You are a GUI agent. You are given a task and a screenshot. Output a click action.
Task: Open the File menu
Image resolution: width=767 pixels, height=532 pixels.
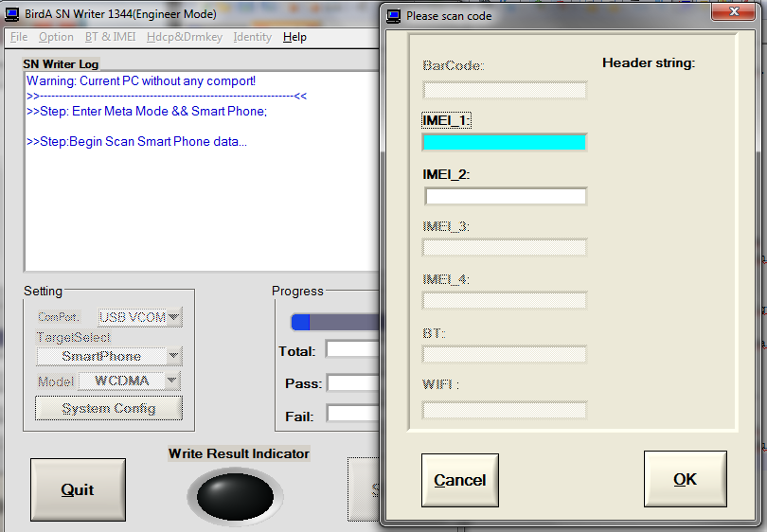coord(19,37)
